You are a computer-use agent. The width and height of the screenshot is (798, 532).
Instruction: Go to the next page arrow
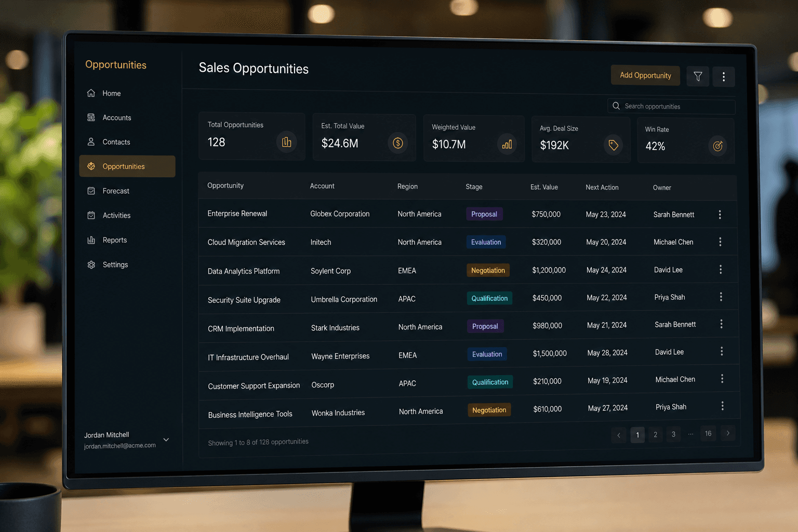(728, 433)
